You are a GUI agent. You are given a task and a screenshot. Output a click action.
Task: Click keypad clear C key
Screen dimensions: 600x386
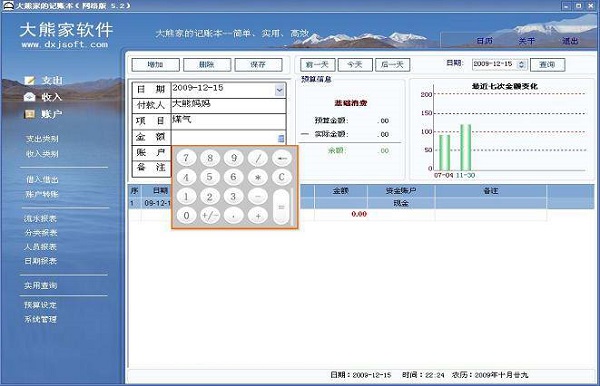click(282, 177)
